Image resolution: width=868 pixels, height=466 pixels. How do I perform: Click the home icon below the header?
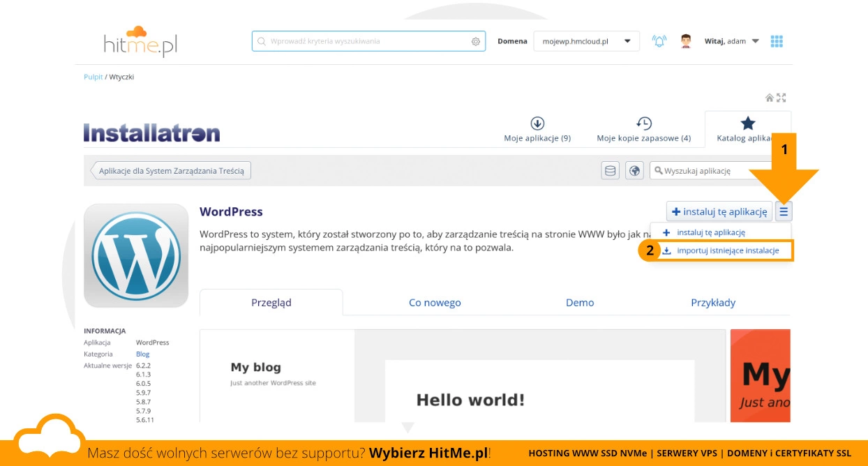770,98
